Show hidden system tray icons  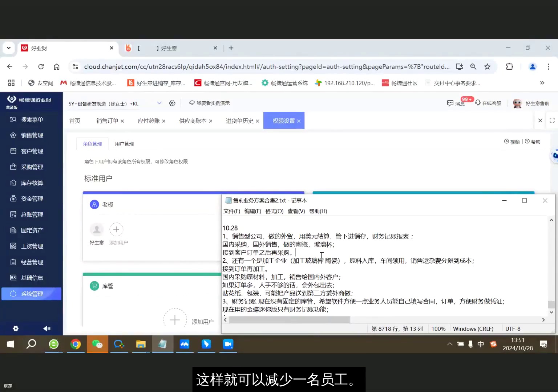tap(449, 344)
